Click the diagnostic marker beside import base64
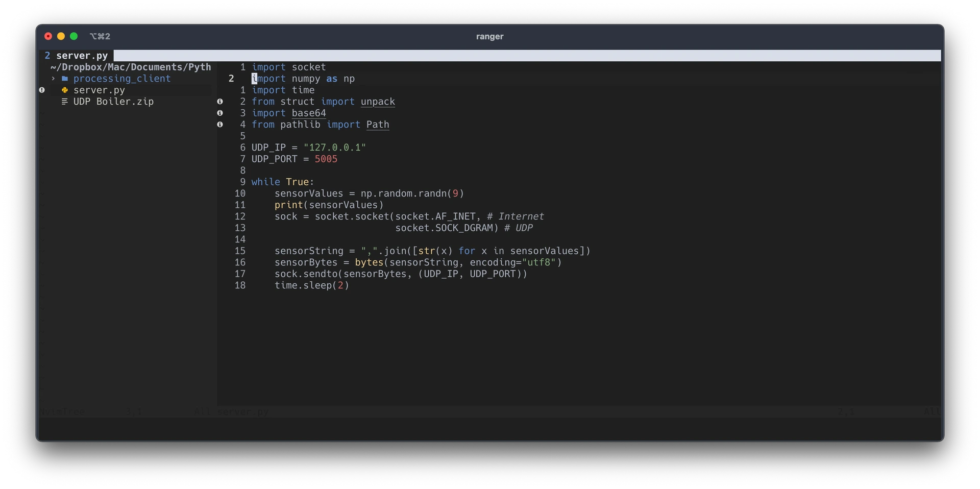This screenshot has width=980, height=489. click(220, 113)
